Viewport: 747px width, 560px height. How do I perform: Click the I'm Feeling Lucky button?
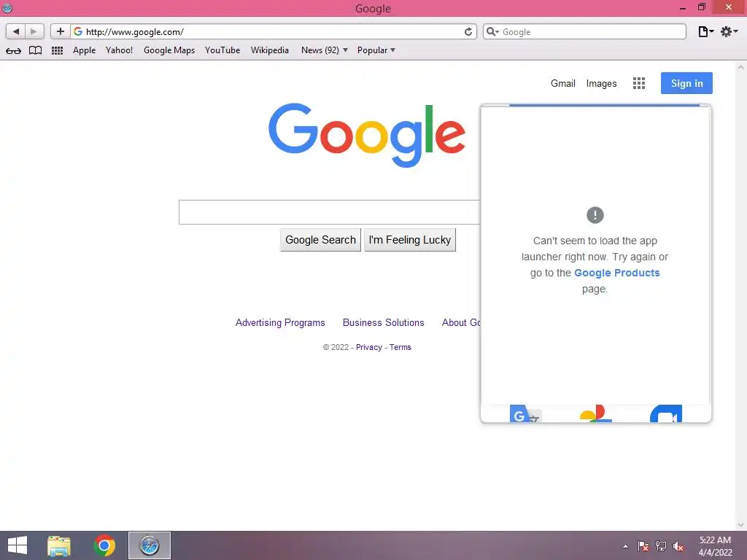410,239
